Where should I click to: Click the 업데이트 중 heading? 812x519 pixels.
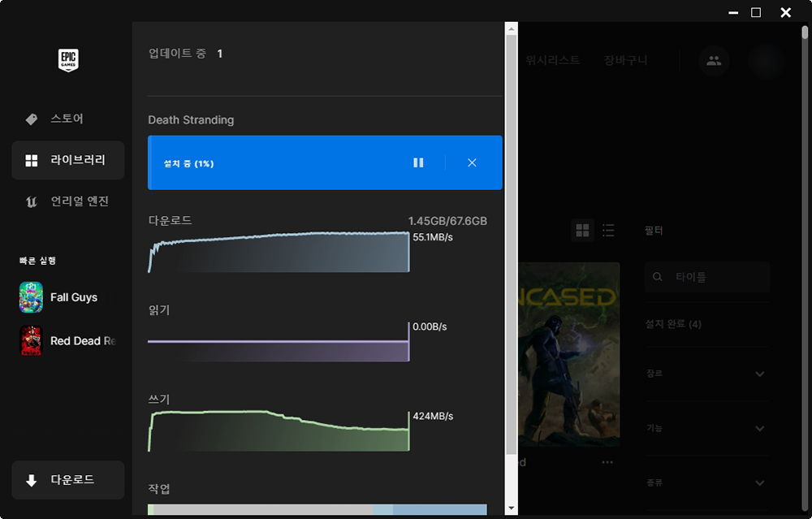pos(178,54)
